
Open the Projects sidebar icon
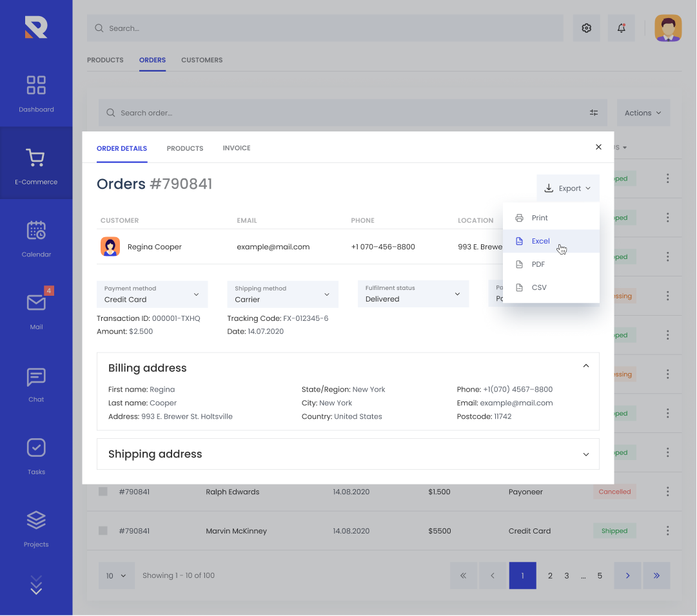click(x=36, y=520)
